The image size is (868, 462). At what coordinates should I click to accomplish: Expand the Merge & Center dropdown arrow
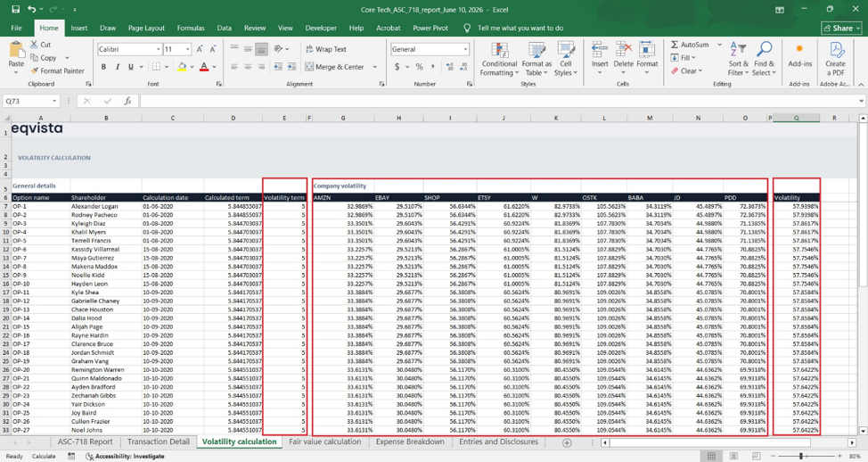pyautogui.click(x=375, y=67)
